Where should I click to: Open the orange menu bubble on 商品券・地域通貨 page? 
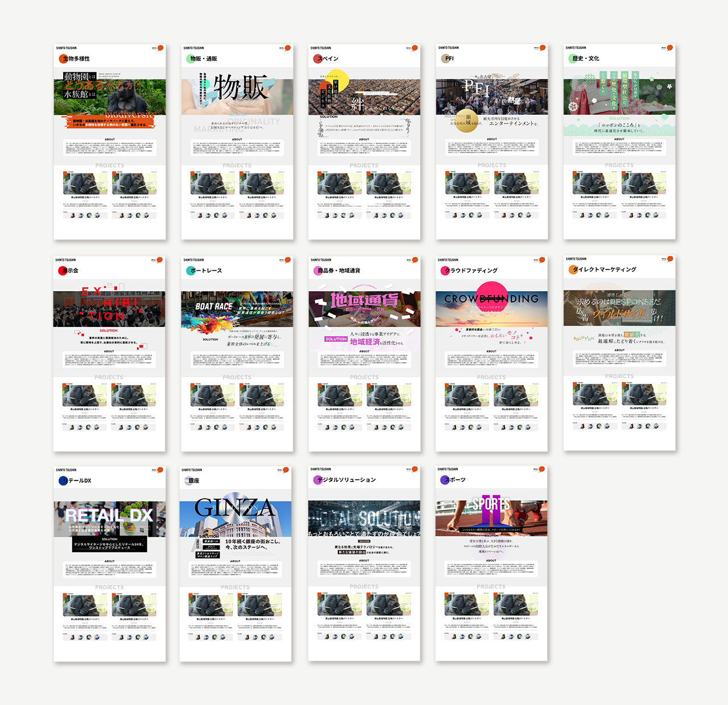point(415,260)
